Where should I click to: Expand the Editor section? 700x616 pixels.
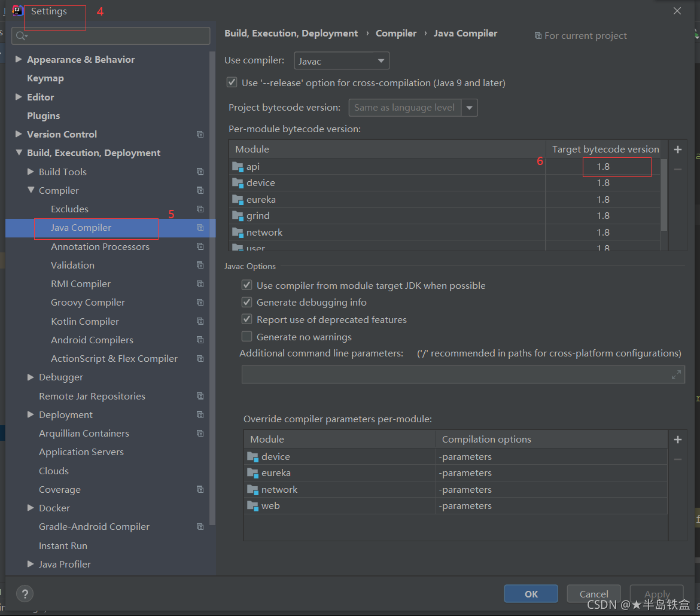19,96
